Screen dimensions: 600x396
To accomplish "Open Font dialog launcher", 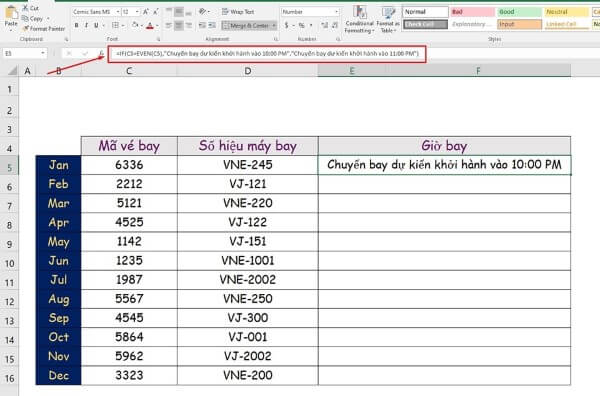I will point(158,39).
